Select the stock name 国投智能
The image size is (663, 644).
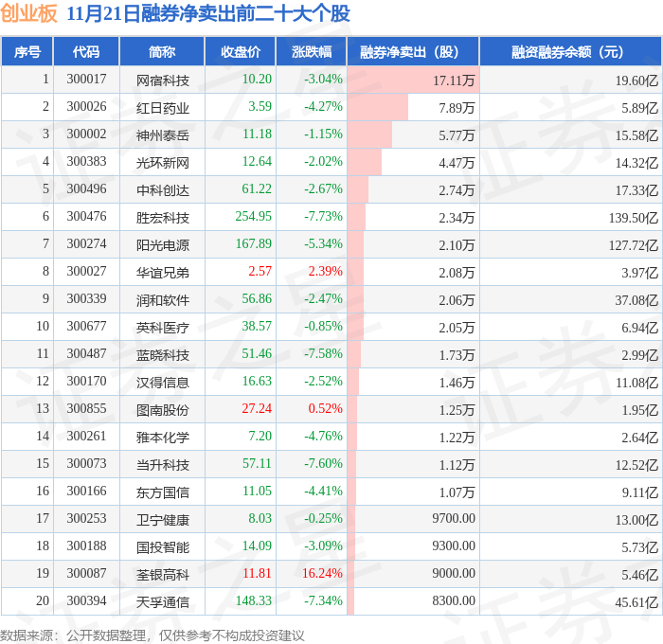[162, 547]
